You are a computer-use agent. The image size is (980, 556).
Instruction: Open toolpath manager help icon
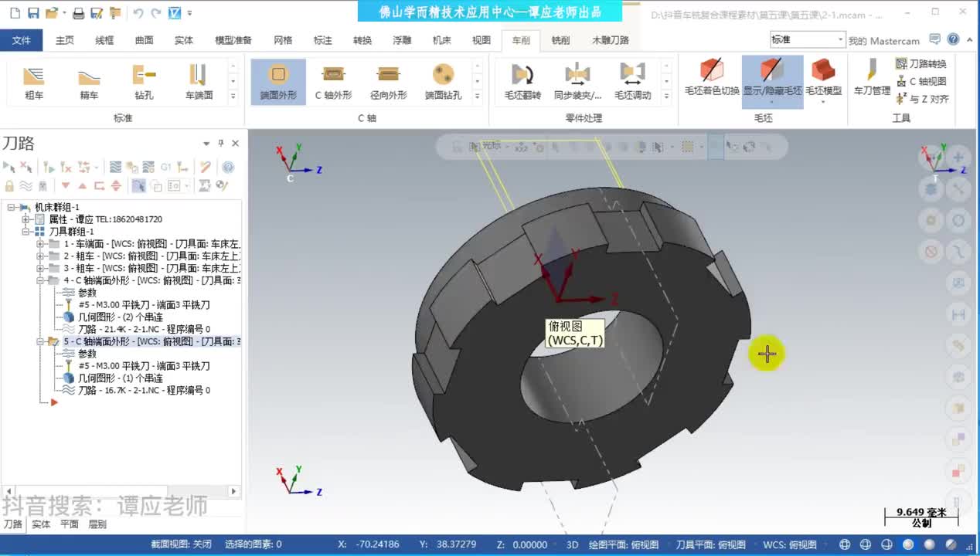click(x=228, y=167)
